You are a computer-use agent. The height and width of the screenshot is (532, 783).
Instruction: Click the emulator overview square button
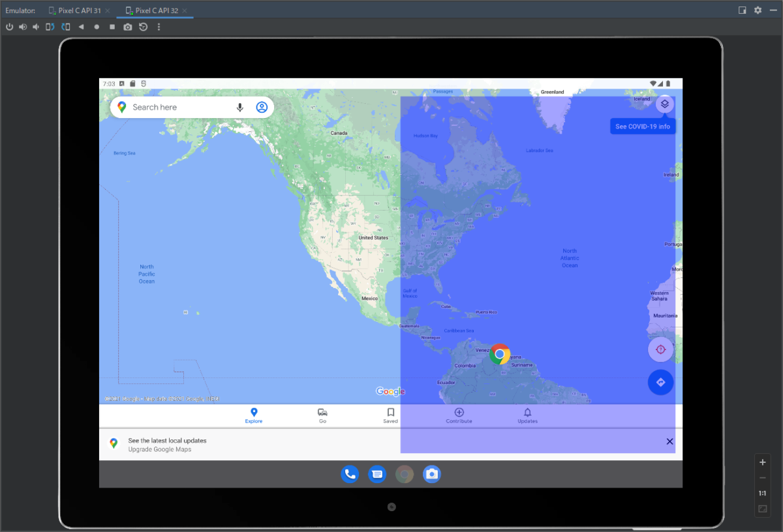click(112, 27)
